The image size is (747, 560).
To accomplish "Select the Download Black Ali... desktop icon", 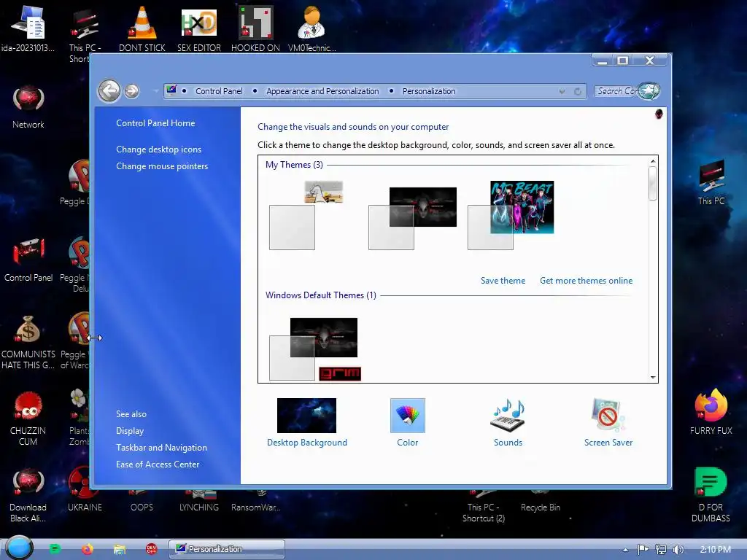I will 28,495.
